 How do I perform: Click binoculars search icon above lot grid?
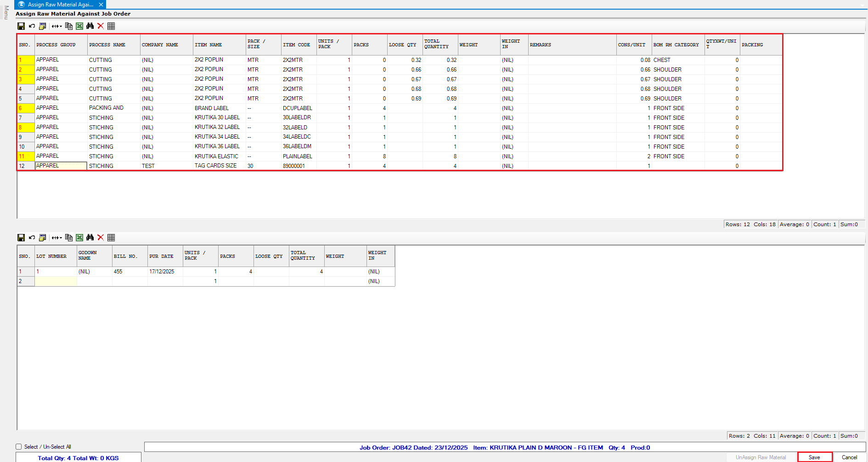click(x=90, y=238)
